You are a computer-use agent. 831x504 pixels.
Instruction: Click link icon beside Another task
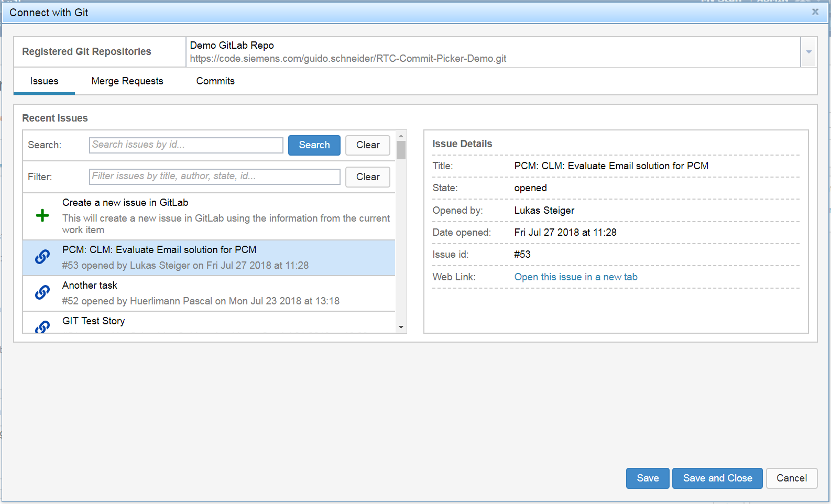[x=42, y=292]
